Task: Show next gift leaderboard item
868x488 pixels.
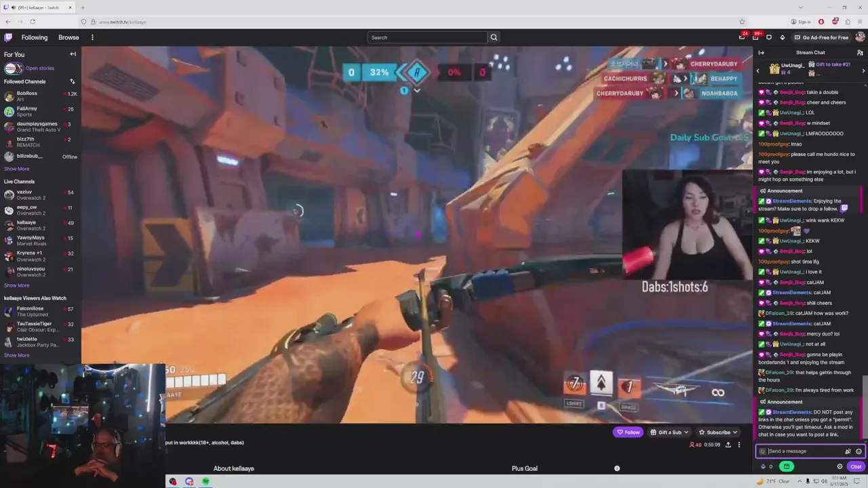Action: 863,70
